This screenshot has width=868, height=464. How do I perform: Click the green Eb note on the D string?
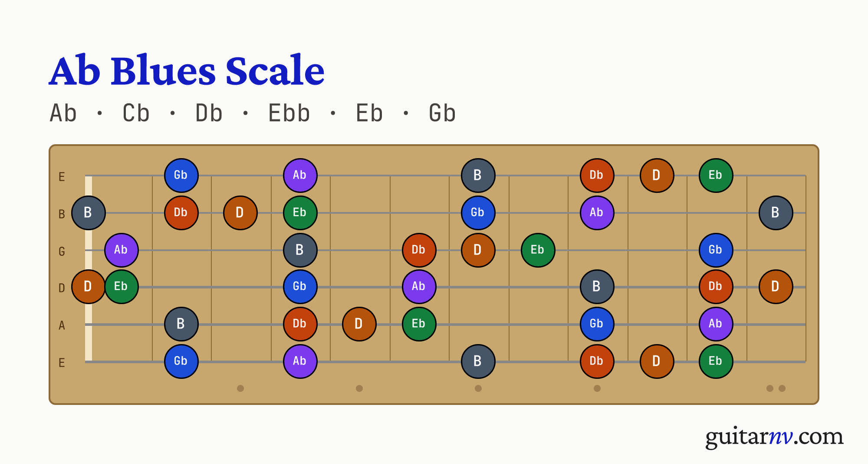pyautogui.click(x=121, y=286)
